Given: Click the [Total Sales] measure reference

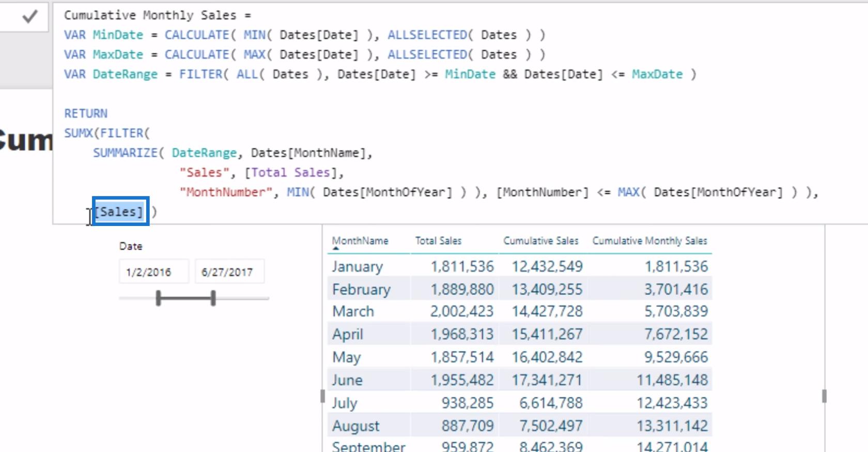Looking at the screenshot, I should coord(290,172).
